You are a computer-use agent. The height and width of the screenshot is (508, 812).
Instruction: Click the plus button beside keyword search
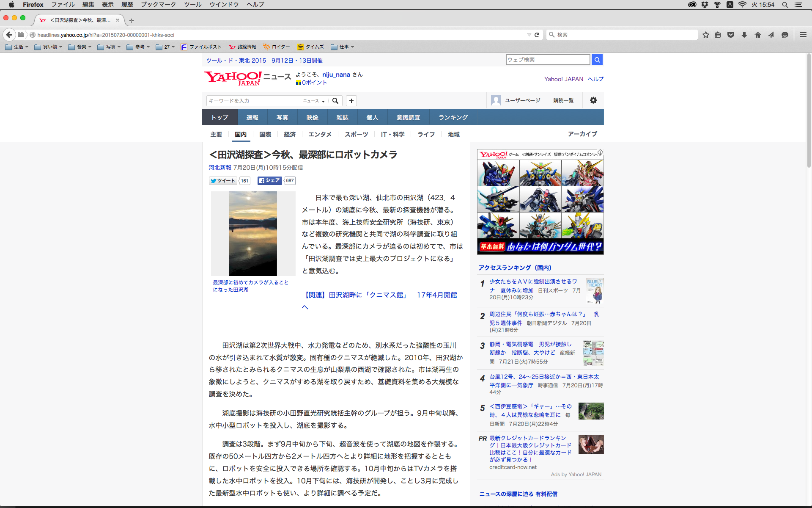pyautogui.click(x=351, y=101)
